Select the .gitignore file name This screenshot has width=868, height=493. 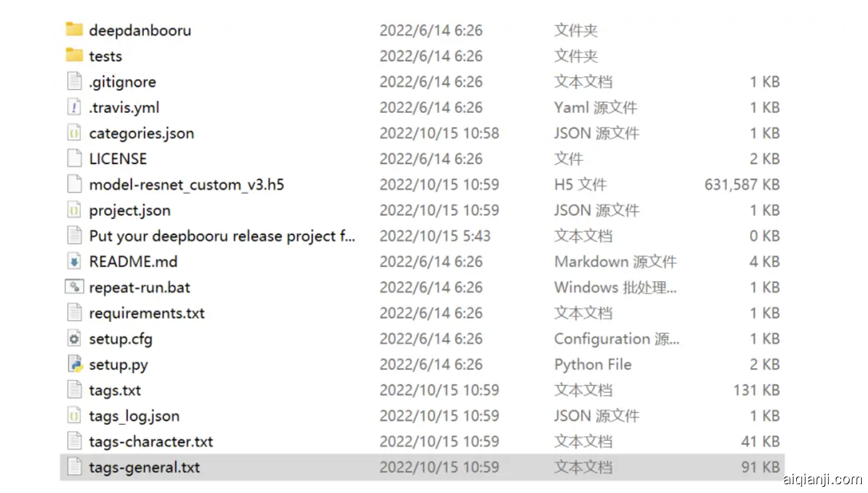pyautogui.click(x=122, y=82)
